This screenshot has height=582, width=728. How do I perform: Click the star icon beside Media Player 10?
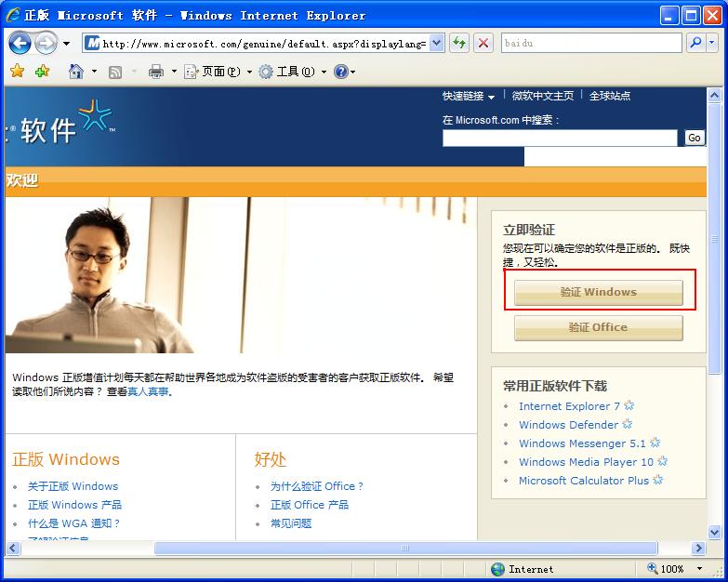click(x=663, y=461)
